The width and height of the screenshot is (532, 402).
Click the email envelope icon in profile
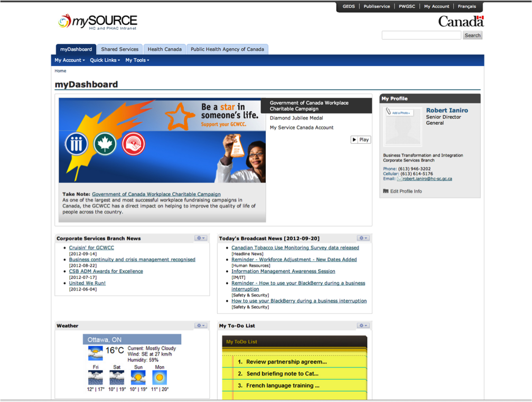[399, 179]
